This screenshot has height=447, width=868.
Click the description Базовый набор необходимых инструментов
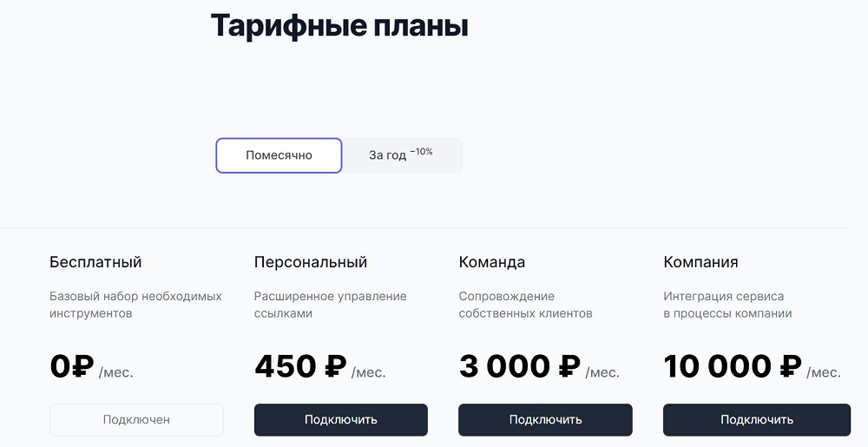point(135,305)
